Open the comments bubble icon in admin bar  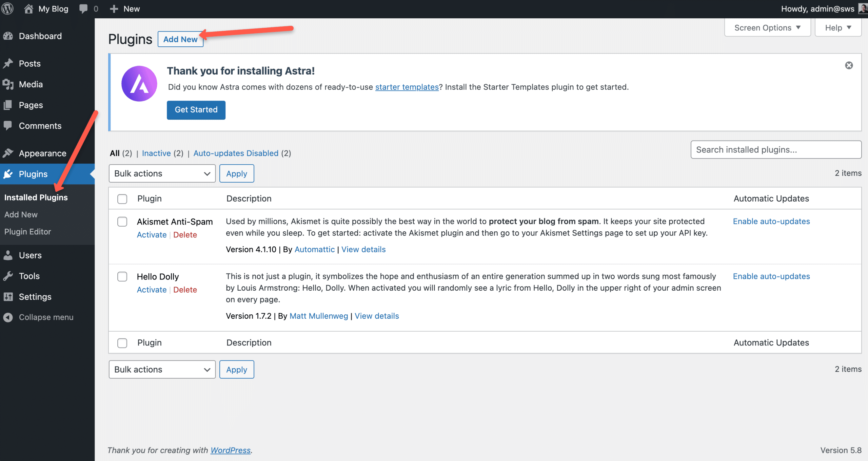[x=83, y=8]
